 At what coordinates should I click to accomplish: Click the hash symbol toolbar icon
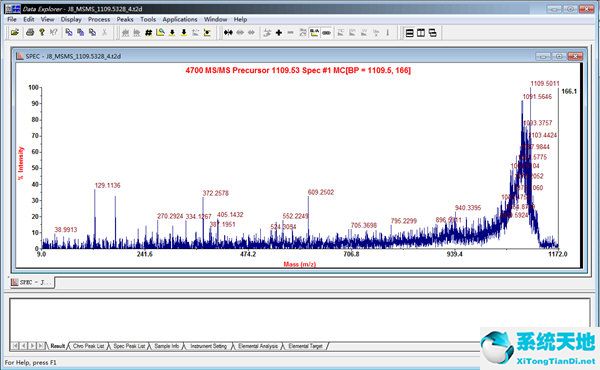tap(148, 33)
